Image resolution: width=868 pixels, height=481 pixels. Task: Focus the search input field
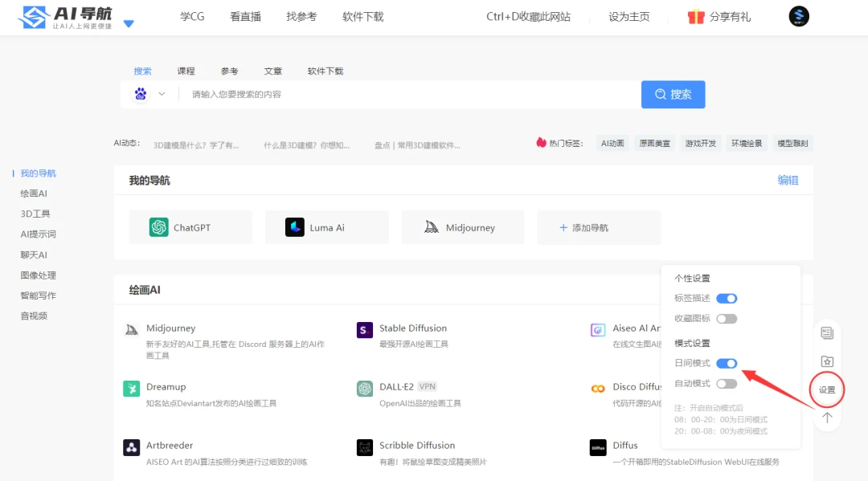pyautogui.click(x=410, y=95)
